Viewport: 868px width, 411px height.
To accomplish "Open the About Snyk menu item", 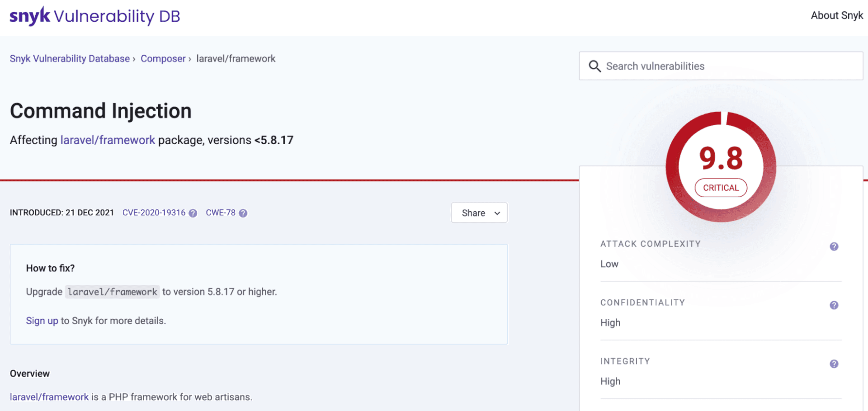I will click(x=837, y=15).
